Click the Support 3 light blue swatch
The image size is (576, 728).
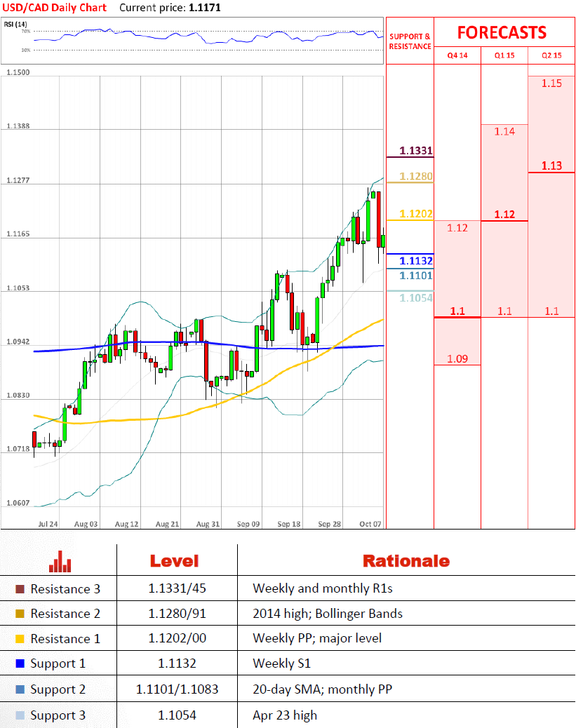click(20, 715)
